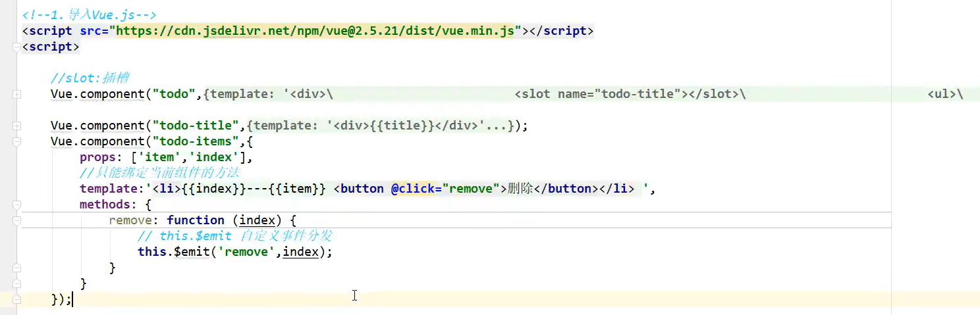Click the "index" parameter of the function
The image size is (980, 315).
click(258, 220)
